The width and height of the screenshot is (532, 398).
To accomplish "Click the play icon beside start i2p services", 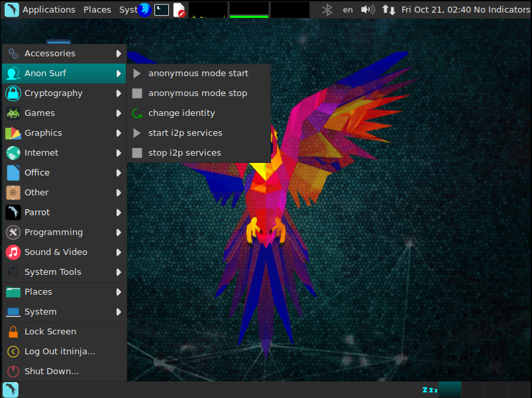I will (136, 133).
